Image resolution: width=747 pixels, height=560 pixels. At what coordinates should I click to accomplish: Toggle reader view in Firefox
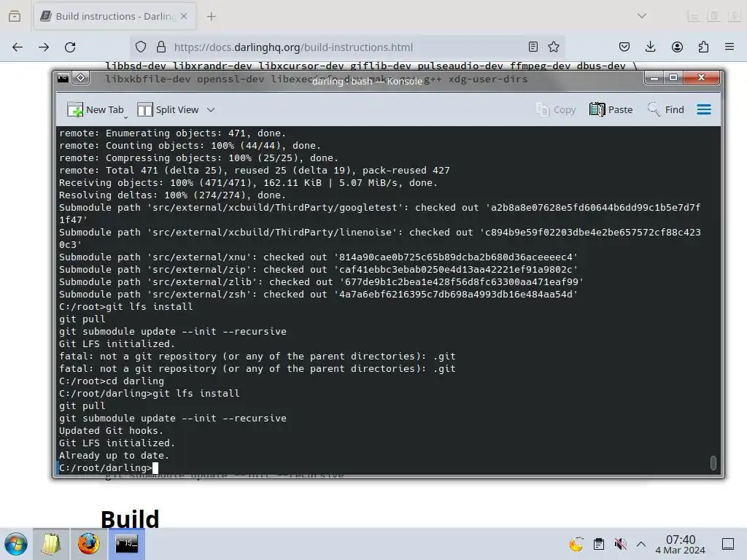(x=533, y=47)
